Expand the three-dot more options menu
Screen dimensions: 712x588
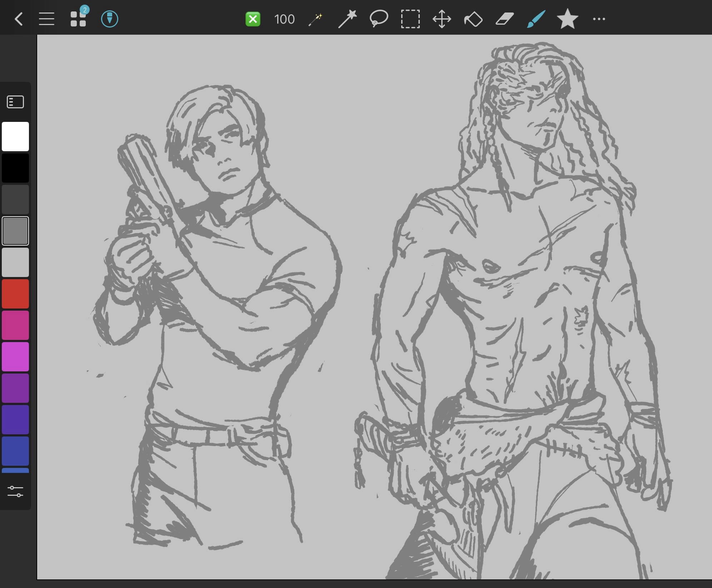599,19
